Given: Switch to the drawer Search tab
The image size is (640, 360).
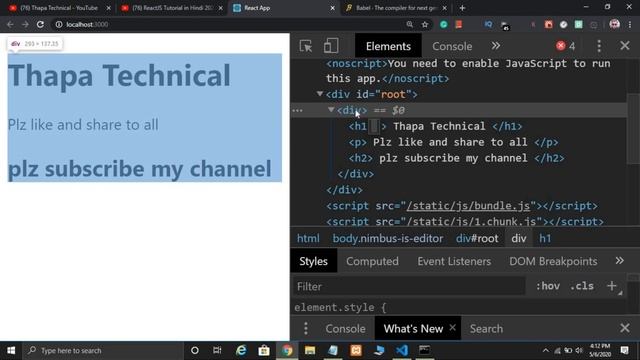Looking at the screenshot, I should tap(486, 329).
